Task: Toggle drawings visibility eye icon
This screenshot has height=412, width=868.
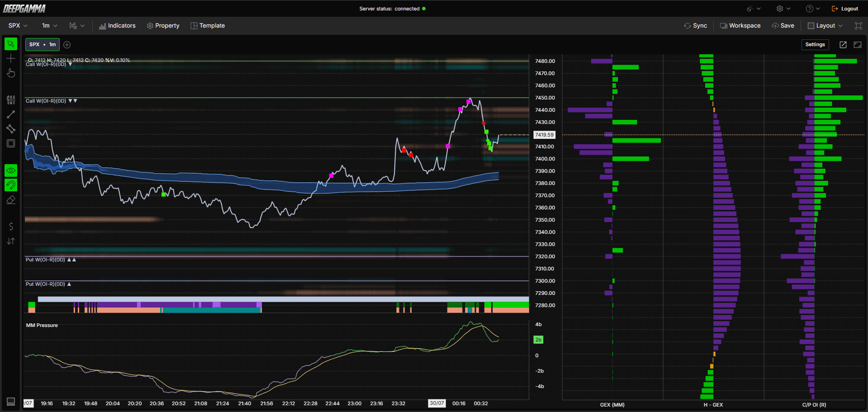Action: [x=11, y=170]
